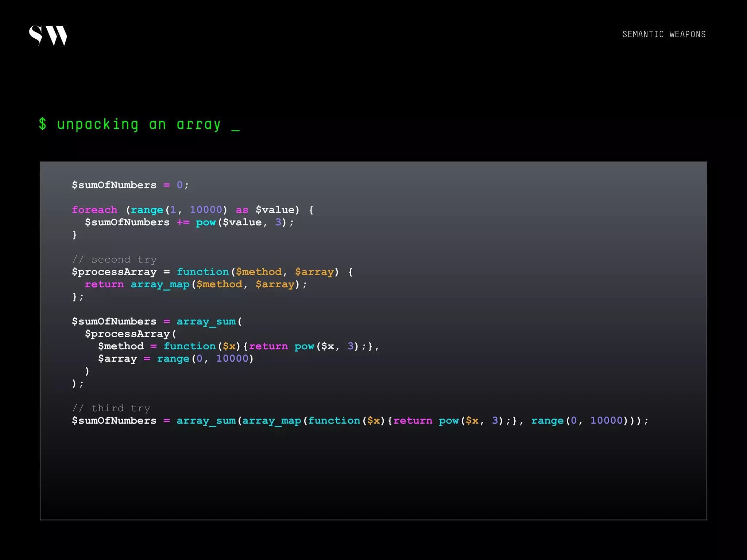Click the '$processArray = function($method, $array) {' line
This screenshot has width=747, height=560.
click(212, 272)
